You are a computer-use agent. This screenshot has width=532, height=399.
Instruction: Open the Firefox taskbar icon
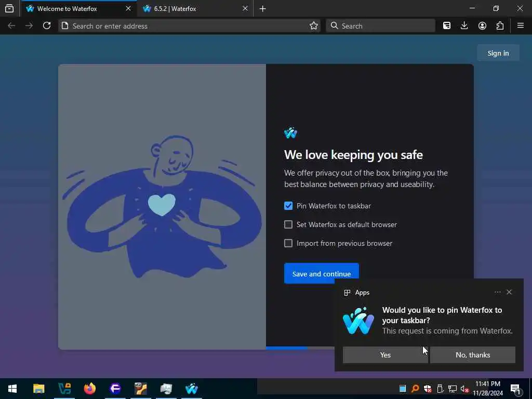point(90,389)
